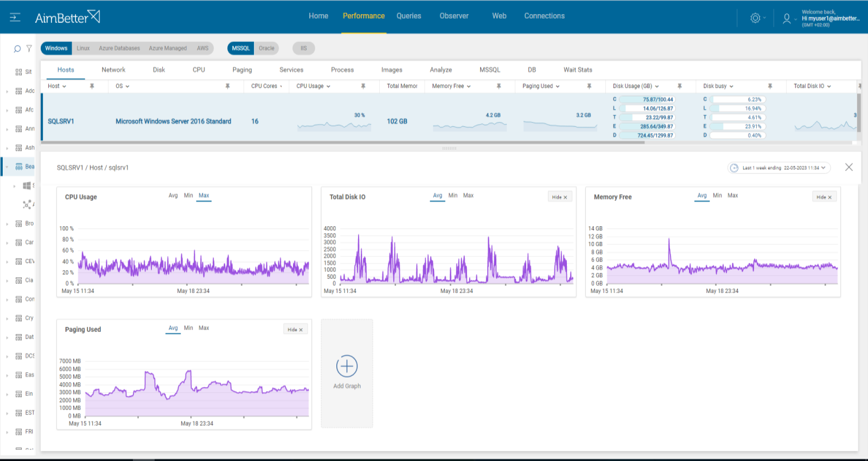Switch CPU Usage graph to Avg
This screenshot has height=461, width=868.
click(173, 196)
